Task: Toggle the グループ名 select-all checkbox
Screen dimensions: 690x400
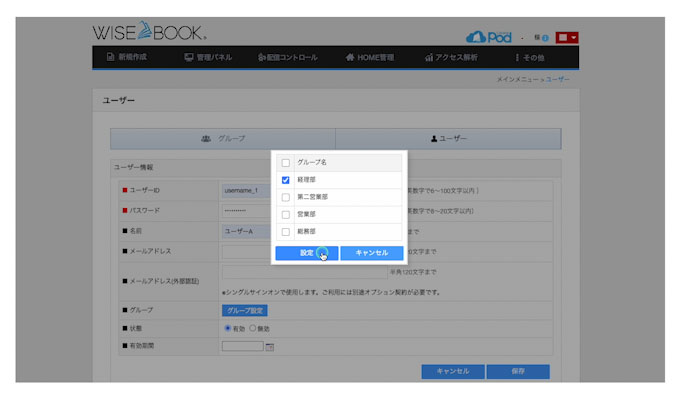Action: 286,162
